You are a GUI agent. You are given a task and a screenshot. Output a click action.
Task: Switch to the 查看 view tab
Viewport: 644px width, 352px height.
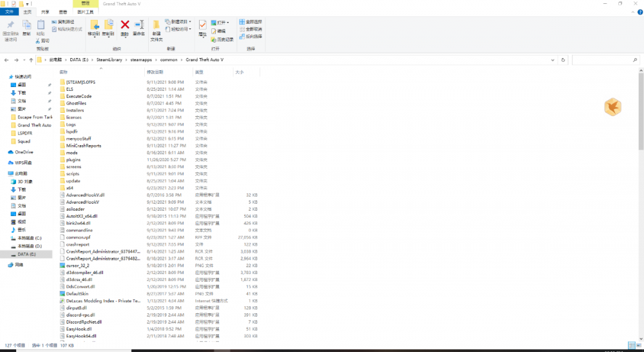coord(63,12)
